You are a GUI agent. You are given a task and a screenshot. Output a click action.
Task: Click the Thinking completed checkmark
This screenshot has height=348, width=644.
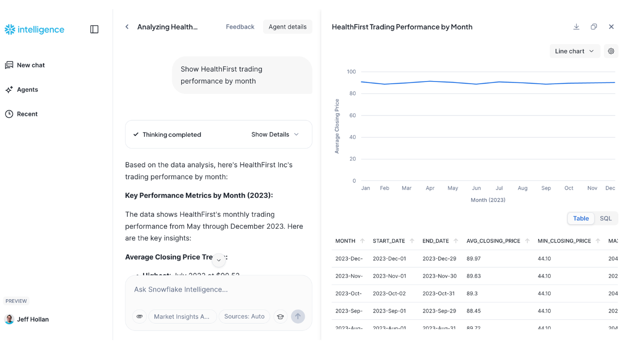point(136,134)
